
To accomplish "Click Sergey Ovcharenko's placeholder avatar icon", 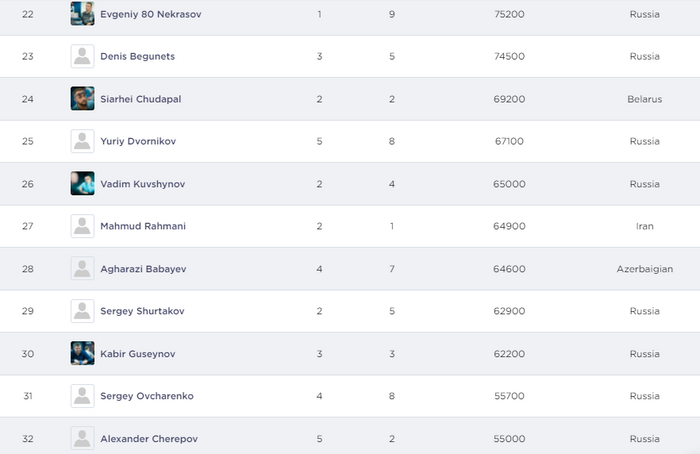I will (x=82, y=396).
